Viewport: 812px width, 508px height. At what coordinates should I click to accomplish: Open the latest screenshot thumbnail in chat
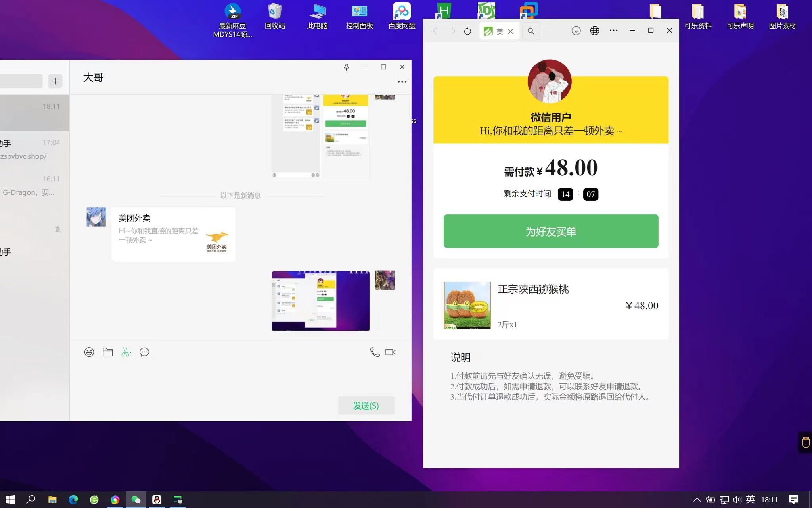pos(320,301)
